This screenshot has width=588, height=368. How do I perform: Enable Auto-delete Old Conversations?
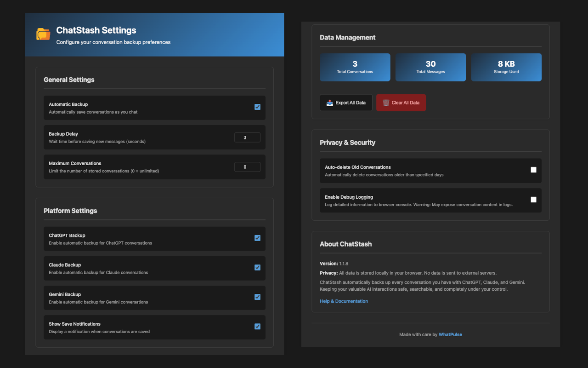point(533,170)
